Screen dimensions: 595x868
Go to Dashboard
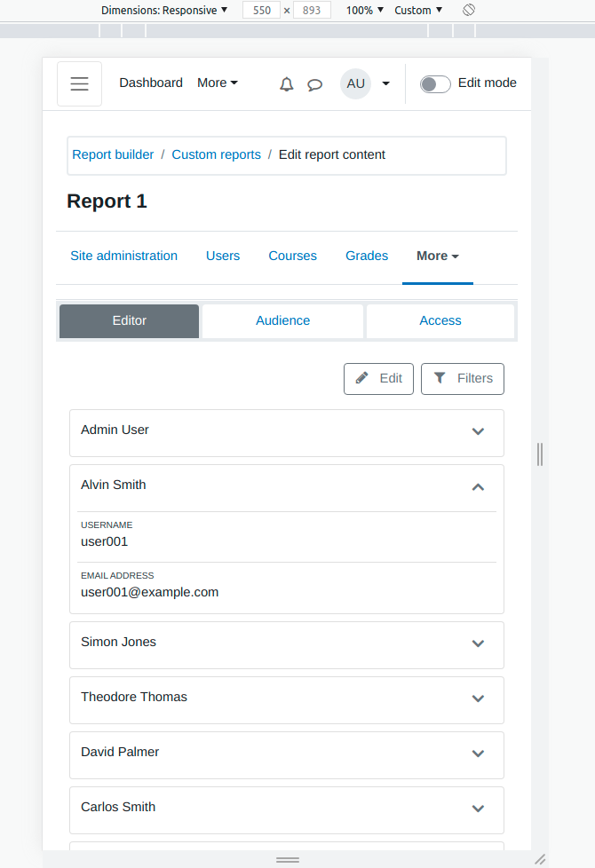tap(151, 83)
